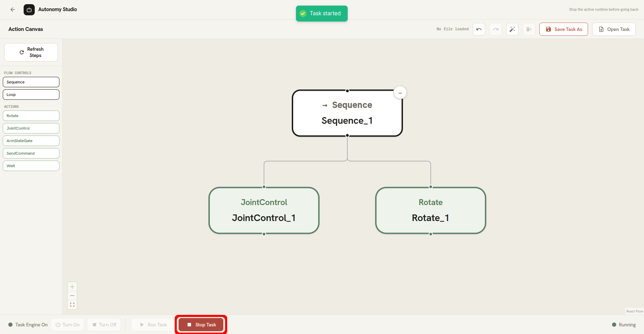Click the Running status indicator

[624, 325]
